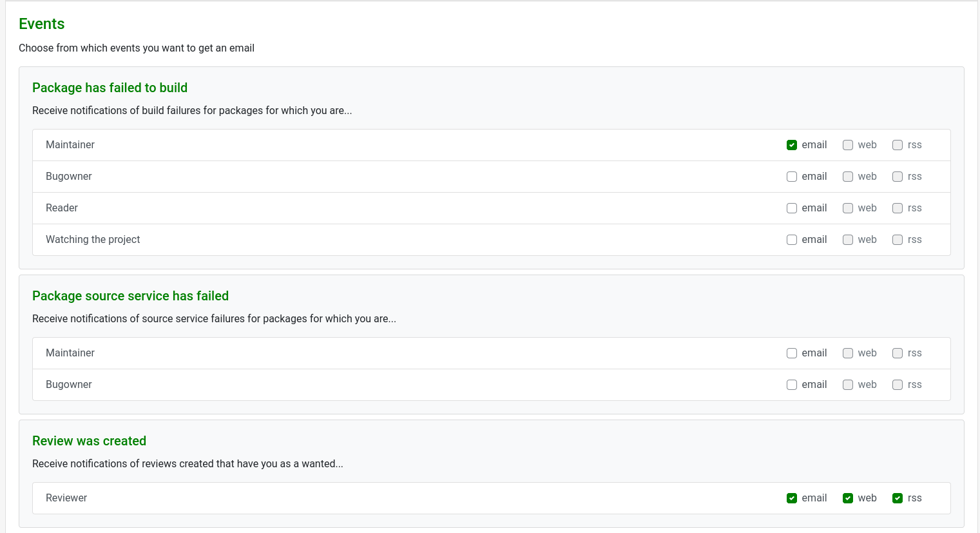Enable email for Bugowner source service failures
Image resolution: width=980 pixels, height=533 pixels.
tap(791, 384)
